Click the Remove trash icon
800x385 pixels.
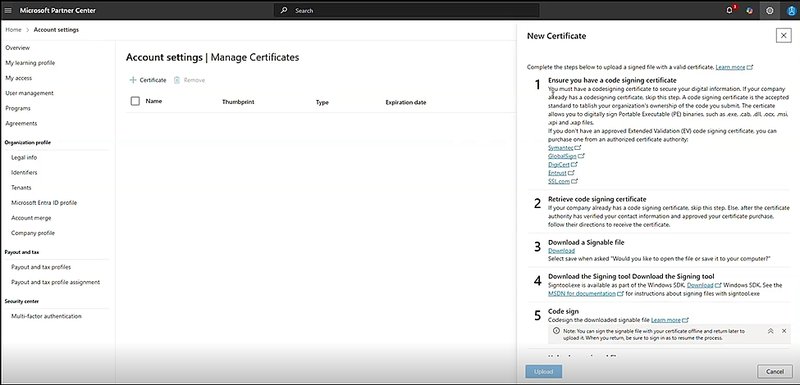[177, 80]
